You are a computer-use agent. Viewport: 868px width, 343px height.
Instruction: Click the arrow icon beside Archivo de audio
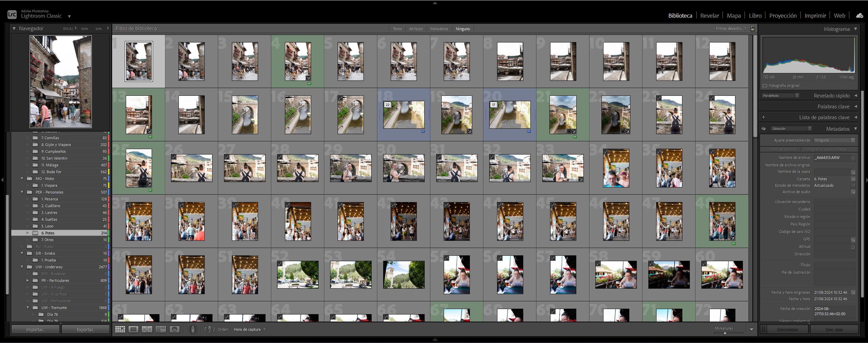point(853,192)
